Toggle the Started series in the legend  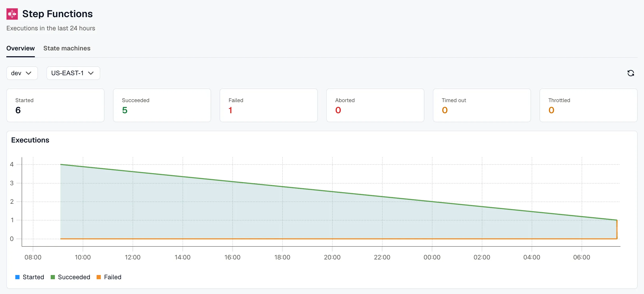coord(30,277)
